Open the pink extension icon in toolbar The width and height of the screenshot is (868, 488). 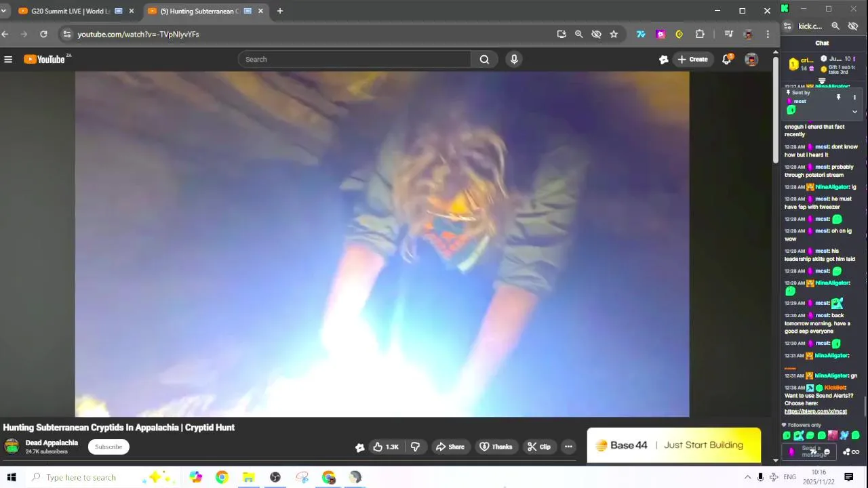point(660,34)
